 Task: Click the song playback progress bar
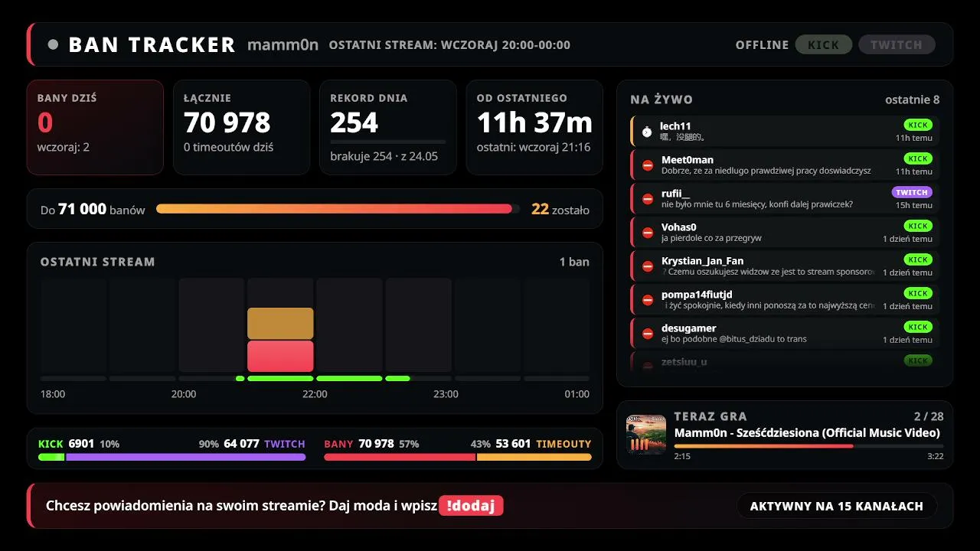pos(808,445)
